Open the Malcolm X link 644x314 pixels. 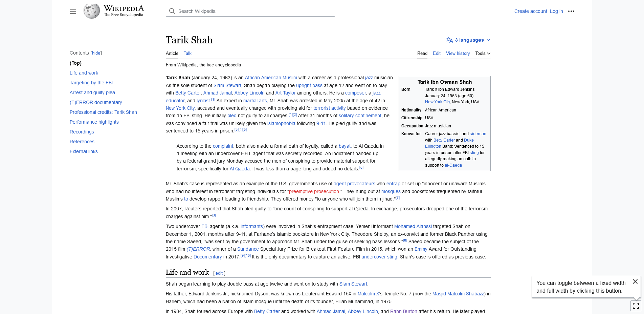coord(369,294)
